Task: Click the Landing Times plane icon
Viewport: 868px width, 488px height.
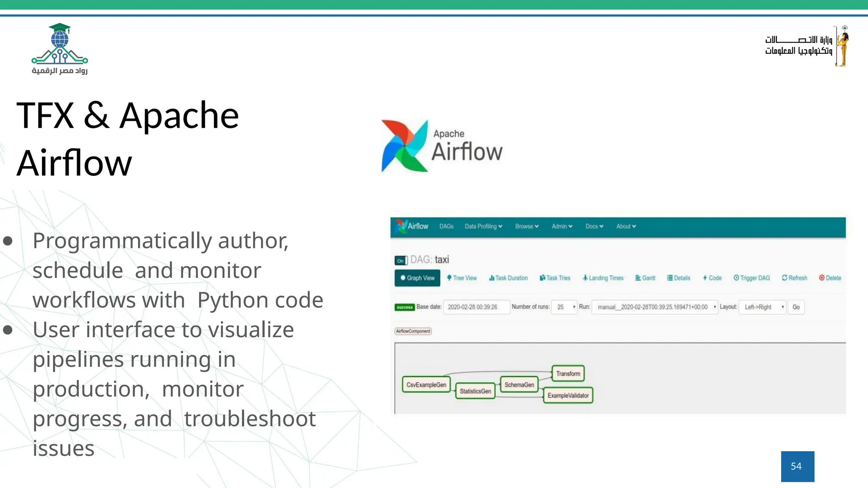Action: (x=585, y=278)
